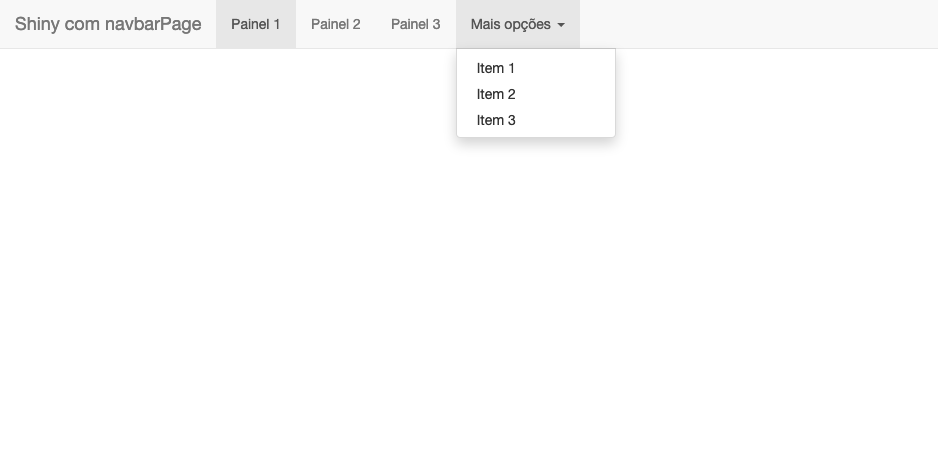Switch to the Painel 1 tab
The height and width of the screenshot is (464, 938).
tap(256, 24)
